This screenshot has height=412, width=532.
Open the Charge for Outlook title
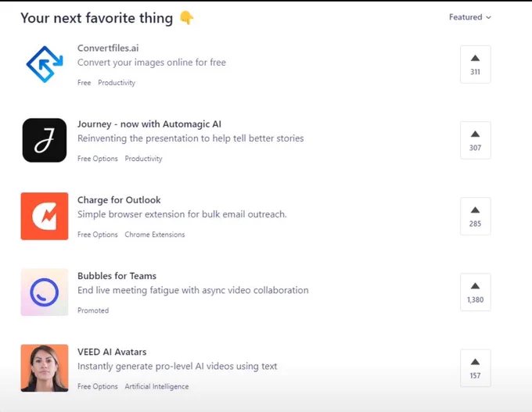[119, 200]
